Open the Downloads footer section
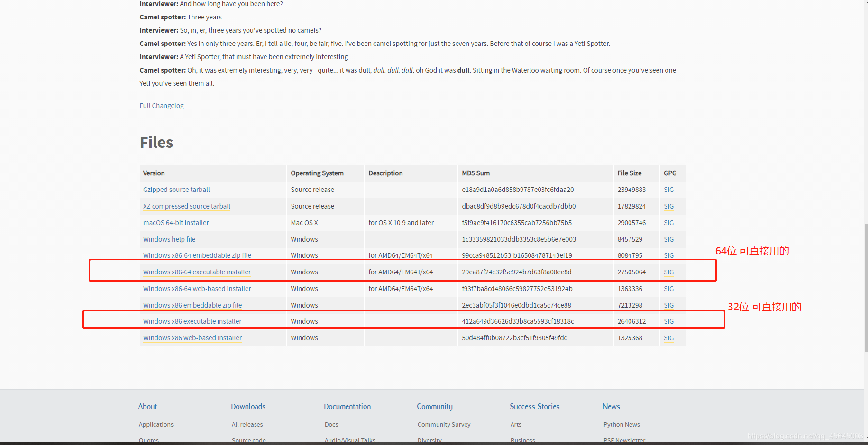 pos(248,406)
